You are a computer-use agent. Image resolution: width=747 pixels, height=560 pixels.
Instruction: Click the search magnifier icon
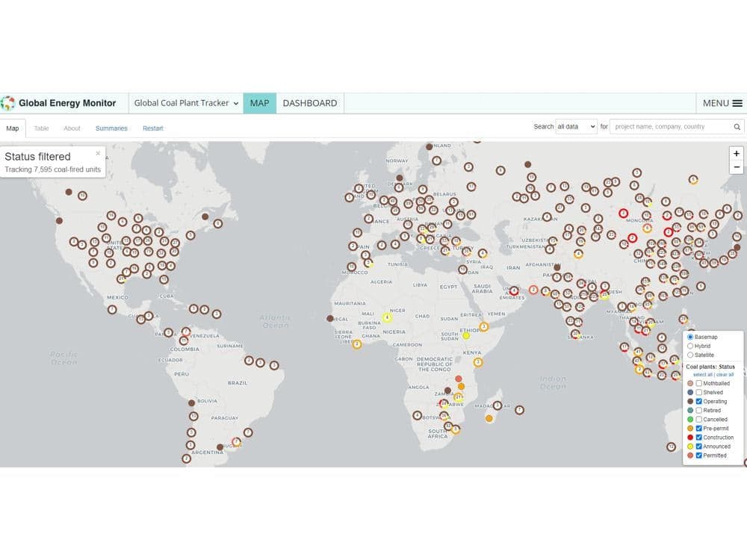click(x=737, y=127)
